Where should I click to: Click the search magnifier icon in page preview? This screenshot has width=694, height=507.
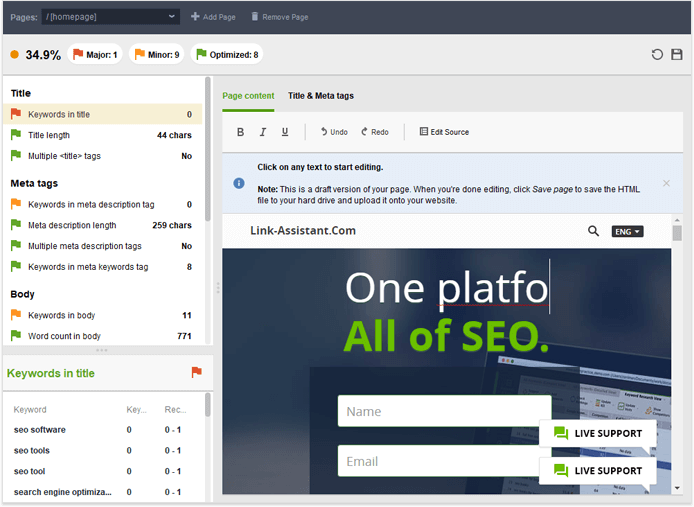[x=593, y=231]
